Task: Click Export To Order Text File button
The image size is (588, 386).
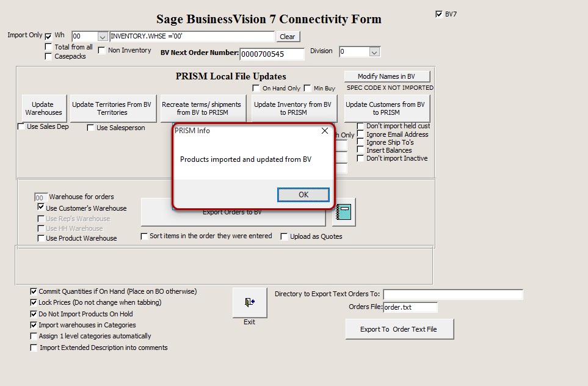Action: (399, 329)
